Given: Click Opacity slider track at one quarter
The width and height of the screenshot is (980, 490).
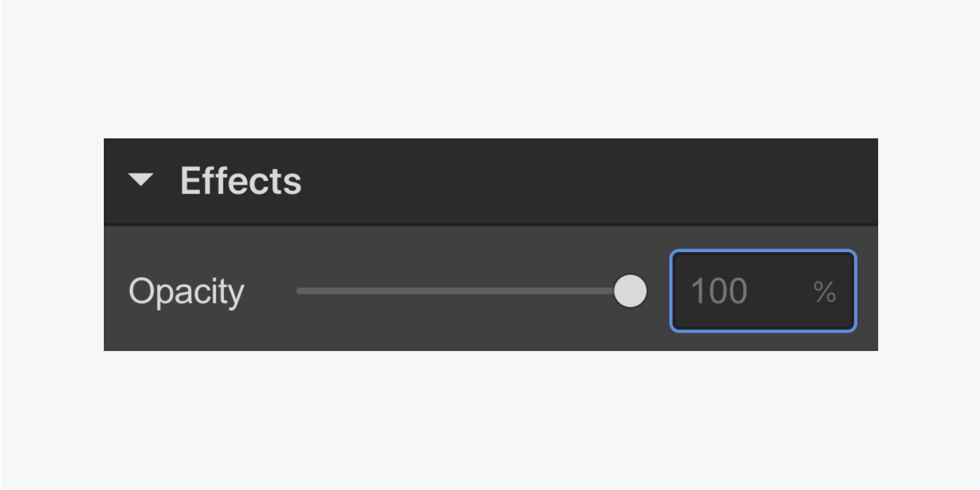Looking at the screenshot, I should [381, 291].
